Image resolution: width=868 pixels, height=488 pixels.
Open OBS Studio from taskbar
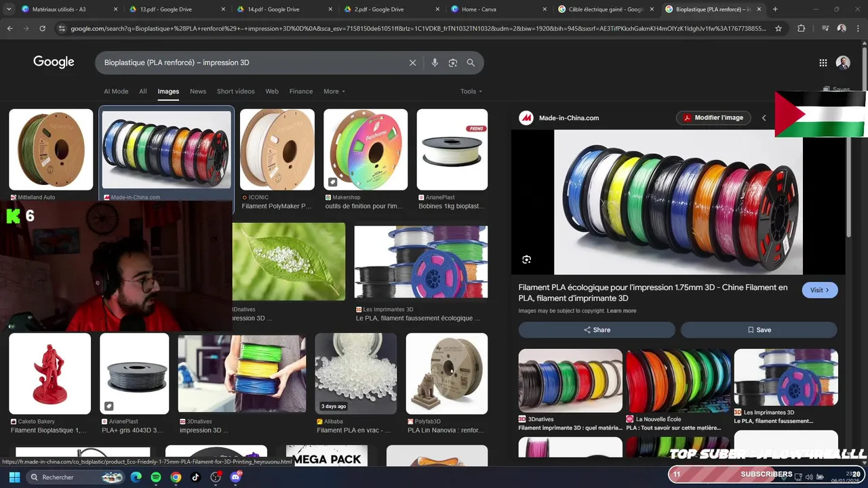click(216, 477)
